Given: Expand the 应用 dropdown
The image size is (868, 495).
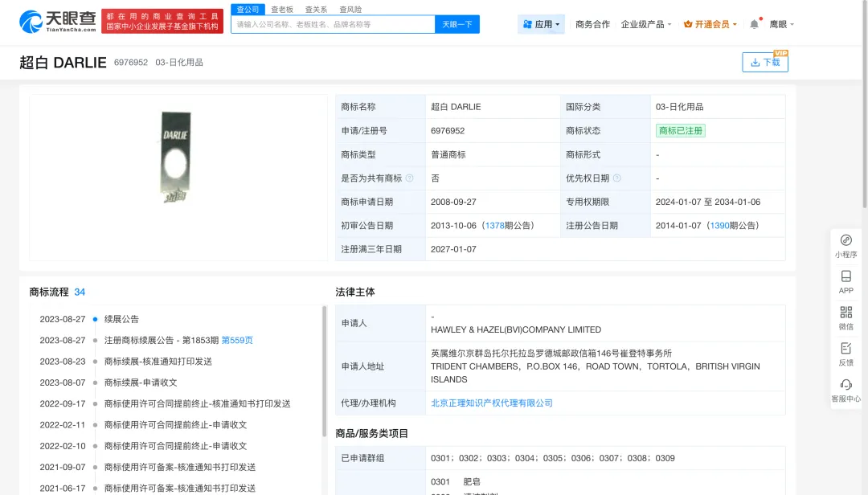Looking at the screenshot, I should pyautogui.click(x=542, y=24).
